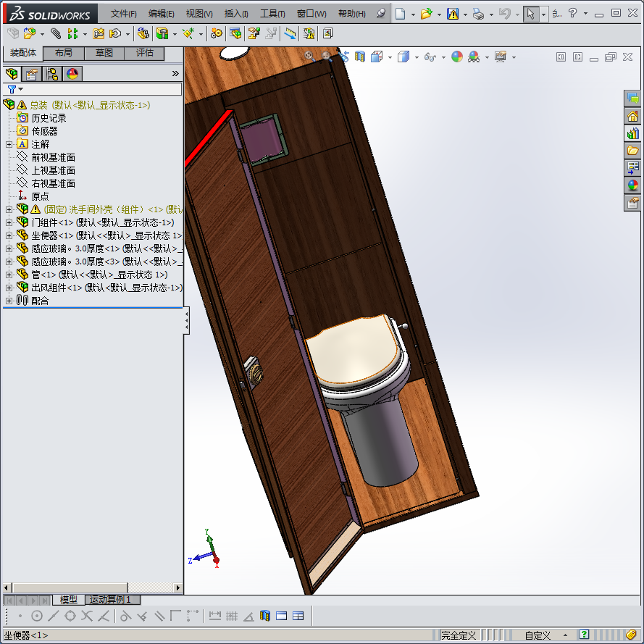Expand the 配合 mates folder
The width and height of the screenshot is (644, 644).
point(9,301)
